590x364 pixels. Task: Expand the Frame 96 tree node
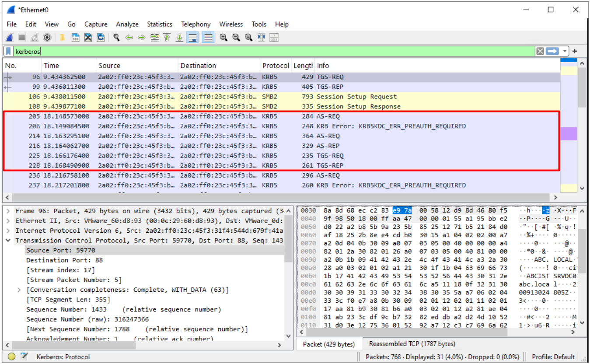point(8,211)
